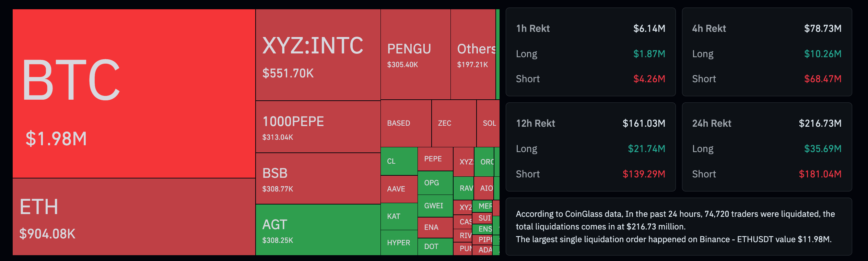The width and height of the screenshot is (868, 261).
Task: Select the ETH $904.08K tile
Action: [x=134, y=217]
